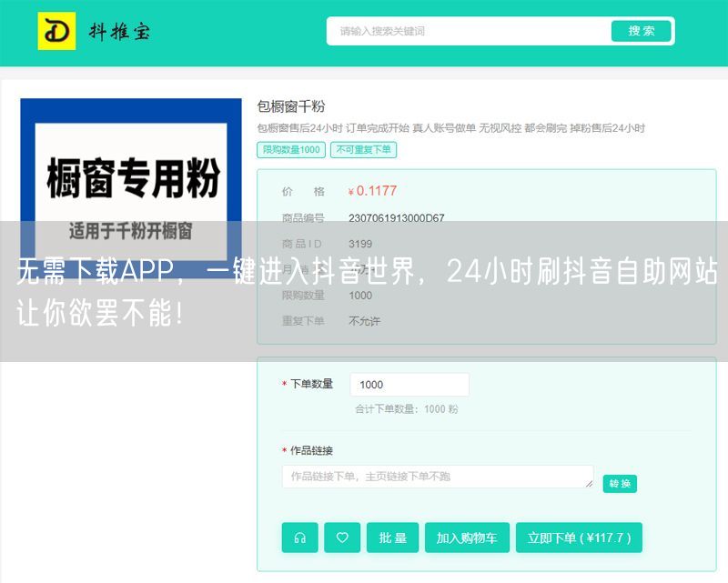Click the price value ¥0.1177
The width and height of the screenshot is (728, 583).
click(372, 191)
